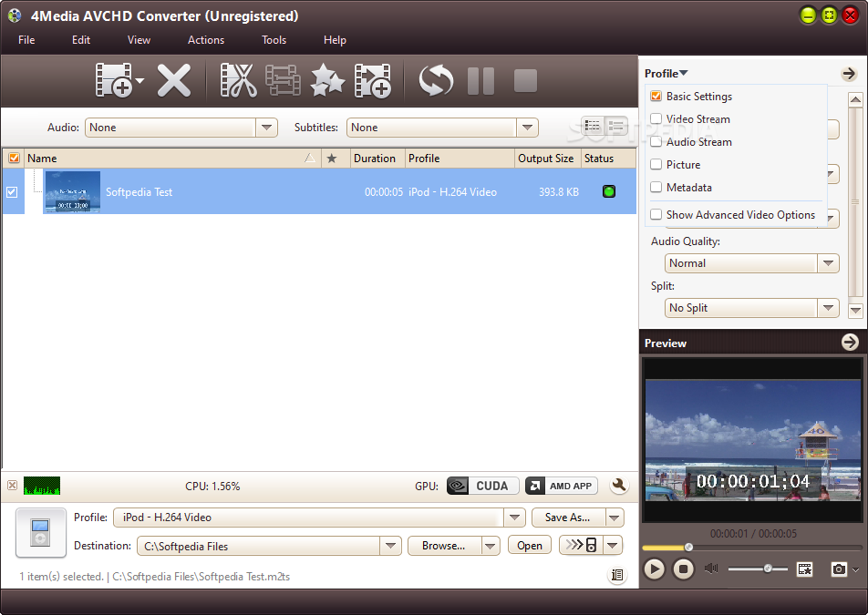
Task: Enable the Metadata checkbox
Action: 656,187
